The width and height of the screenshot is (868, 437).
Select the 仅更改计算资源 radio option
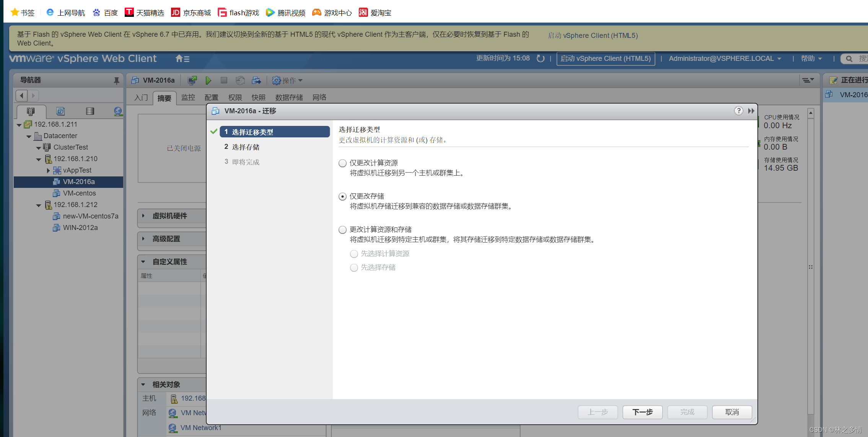point(342,163)
